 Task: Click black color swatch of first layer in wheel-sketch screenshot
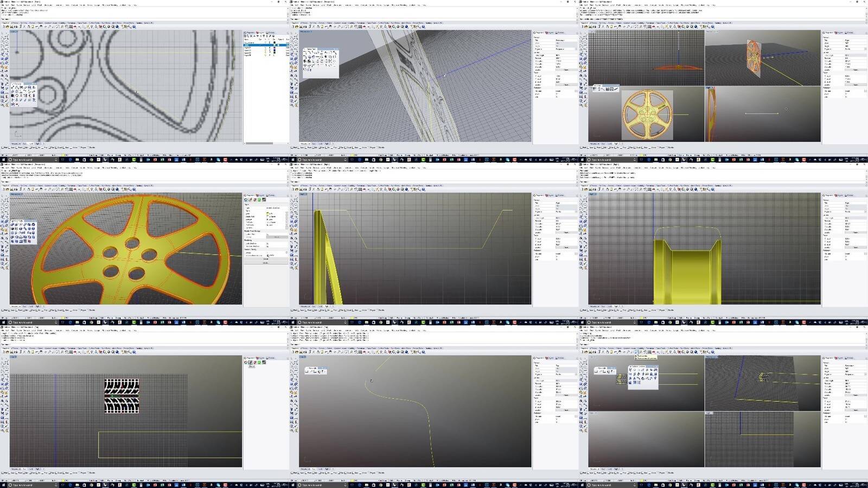[275, 42]
